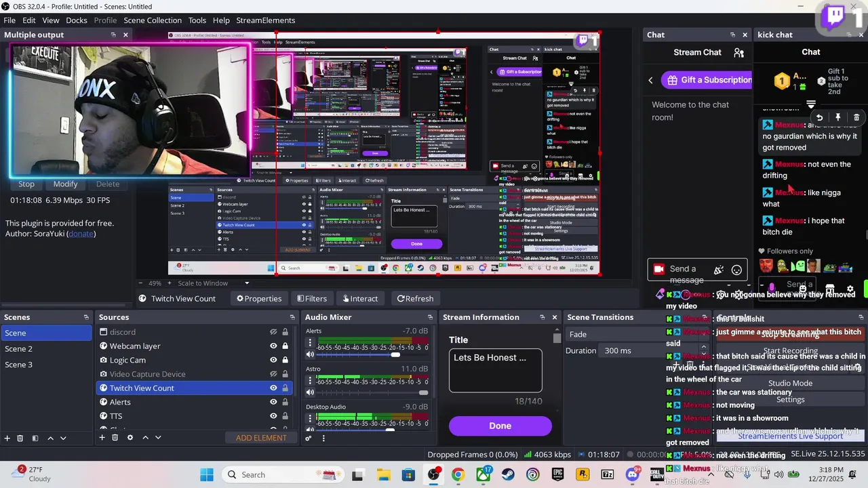Open emoji picker in Twitch chat box
The image size is (868, 488).
point(736,270)
